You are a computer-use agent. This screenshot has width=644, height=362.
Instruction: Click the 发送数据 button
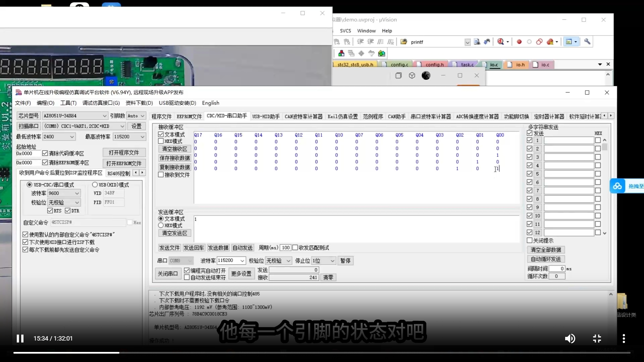tap(218, 248)
